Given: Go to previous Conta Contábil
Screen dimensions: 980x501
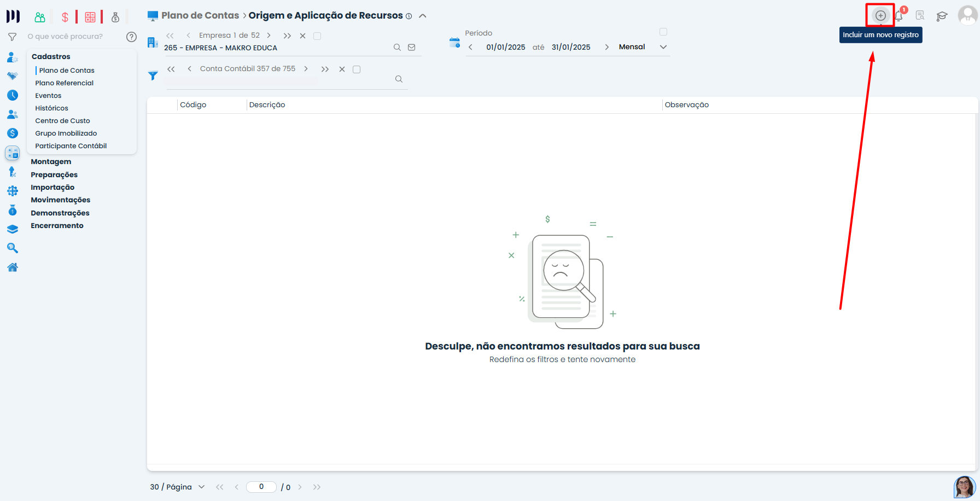Looking at the screenshot, I should click(x=189, y=69).
